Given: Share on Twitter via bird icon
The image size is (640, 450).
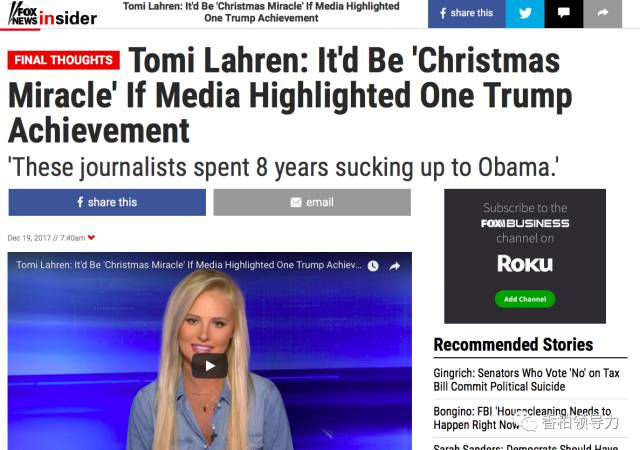Looking at the screenshot, I should coord(525,13).
